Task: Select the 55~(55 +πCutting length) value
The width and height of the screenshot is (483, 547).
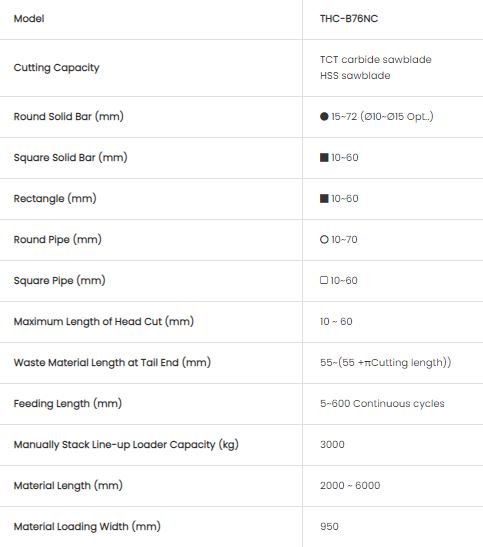Action: pos(385,362)
